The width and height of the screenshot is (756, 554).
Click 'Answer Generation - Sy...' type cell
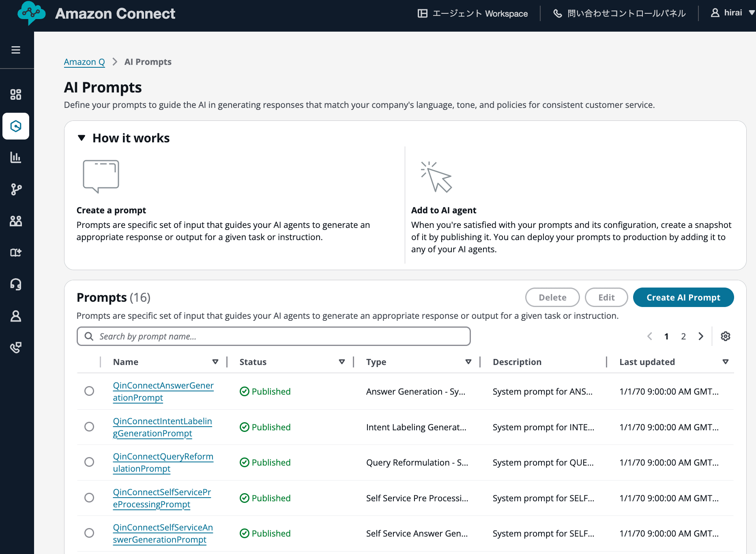(x=416, y=391)
